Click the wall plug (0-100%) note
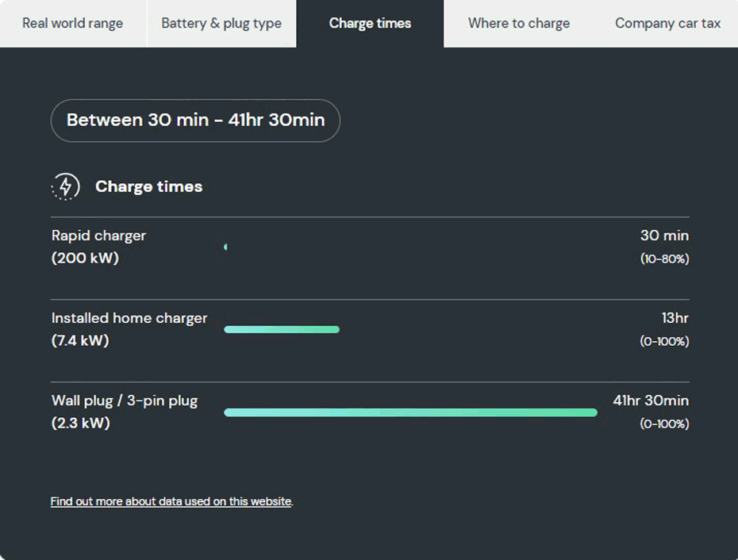 click(664, 424)
